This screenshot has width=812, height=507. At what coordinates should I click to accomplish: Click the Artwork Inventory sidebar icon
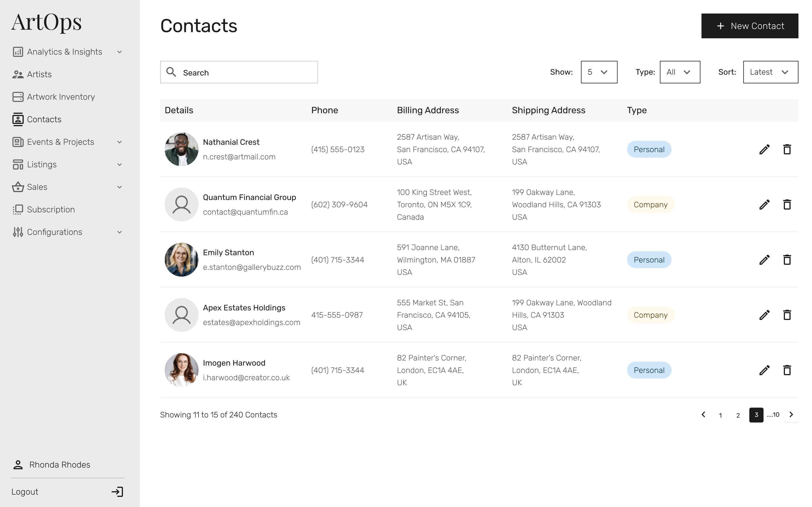pos(18,97)
